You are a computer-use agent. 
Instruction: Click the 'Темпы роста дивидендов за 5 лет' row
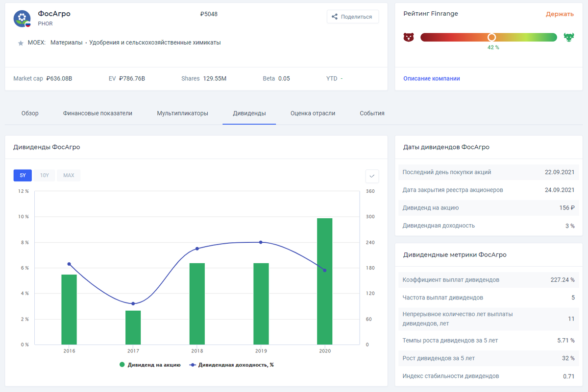(x=489, y=340)
